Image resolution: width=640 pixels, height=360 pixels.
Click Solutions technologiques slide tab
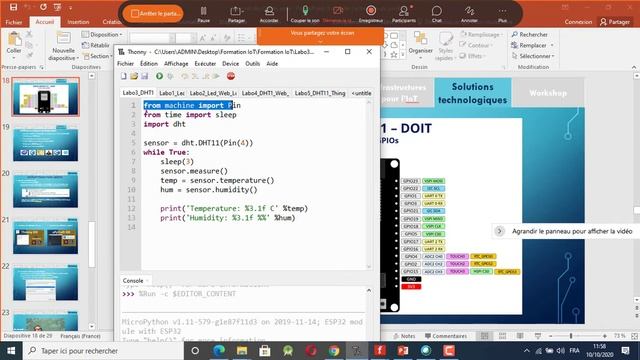[473, 93]
